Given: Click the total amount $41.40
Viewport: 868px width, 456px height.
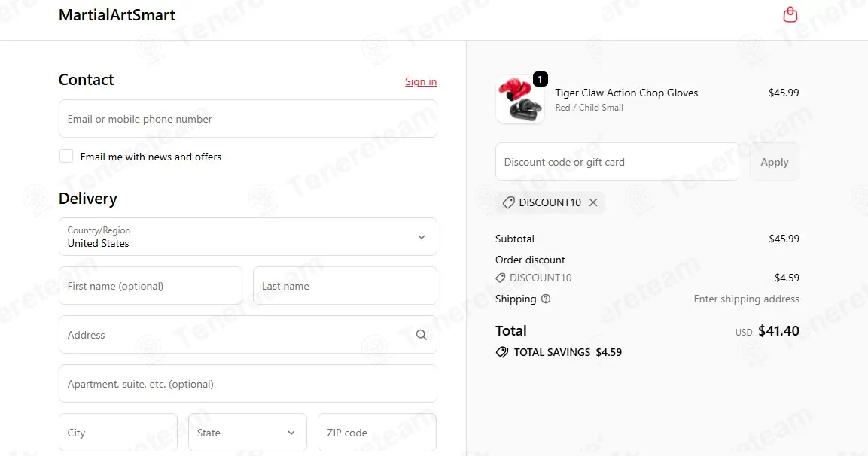Looking at the screenshot, I should [778, 331].
